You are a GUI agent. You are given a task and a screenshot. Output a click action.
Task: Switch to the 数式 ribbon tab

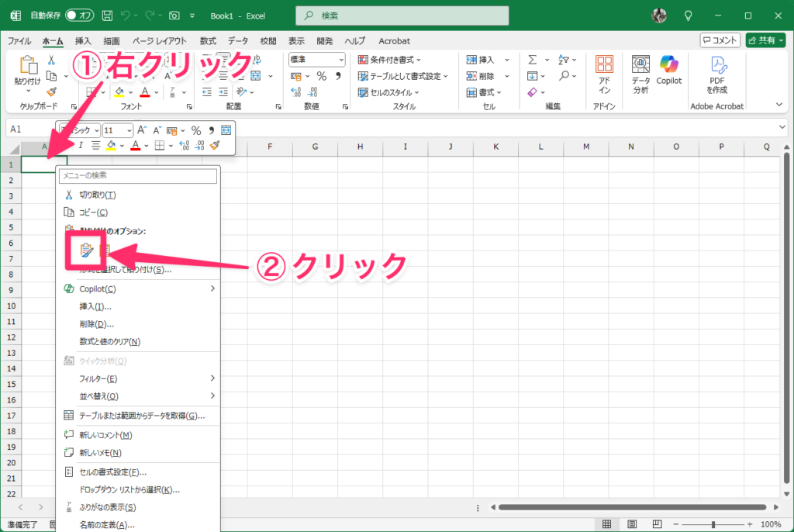pyautogui.click(x=208, y=41)
